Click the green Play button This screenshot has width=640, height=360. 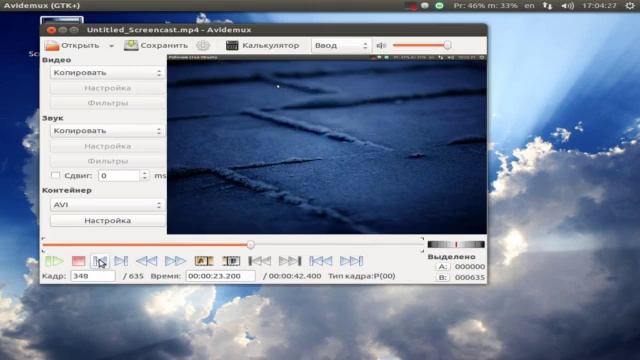(x=54, y=261)
